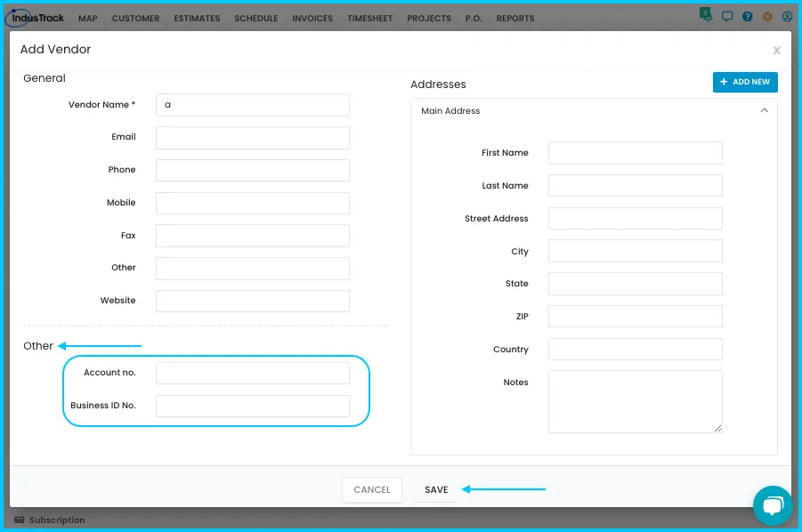
Task: Click the CANCEL button
Action: click(372, 489)
